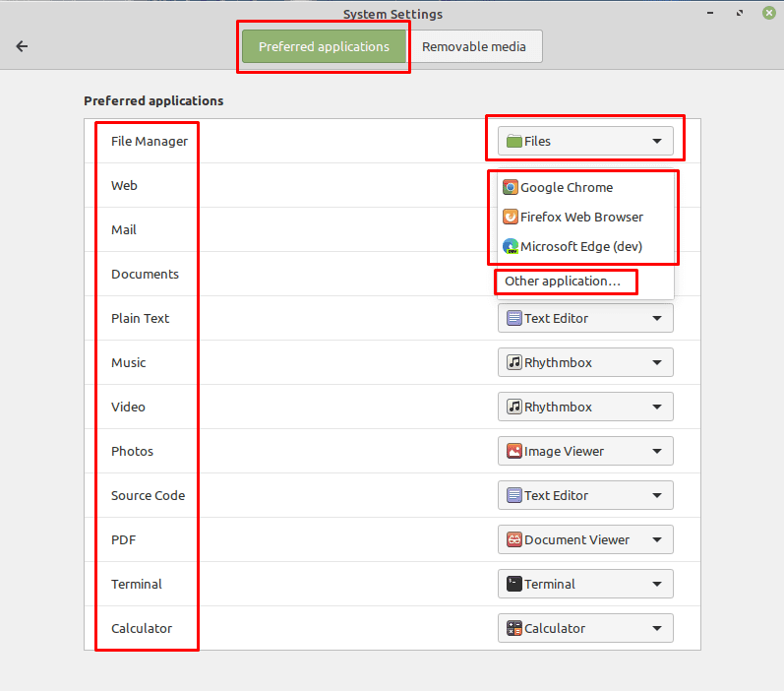Open the File Manager dropdown showing Files

[x=585, y=141]
